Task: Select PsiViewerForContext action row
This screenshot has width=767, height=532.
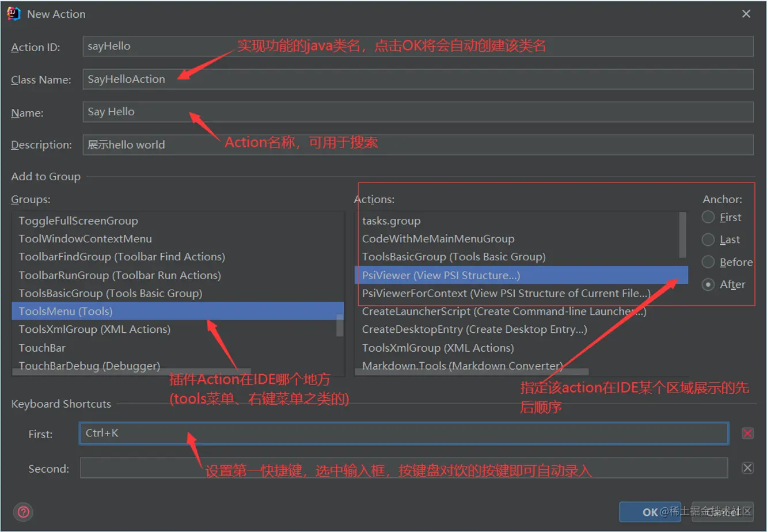Action: pos(521,293)
